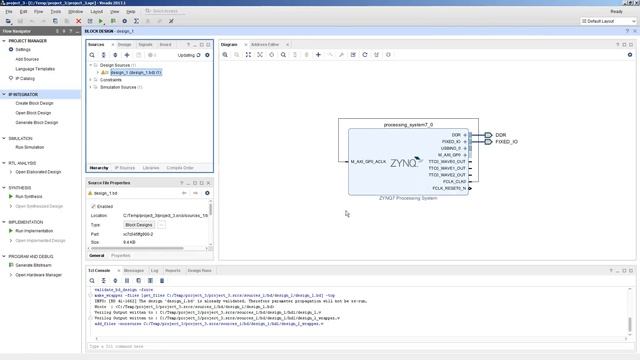Click Run Synthesis in Flow Navigator
Screen dimensions: 640x360
(29, 197)
